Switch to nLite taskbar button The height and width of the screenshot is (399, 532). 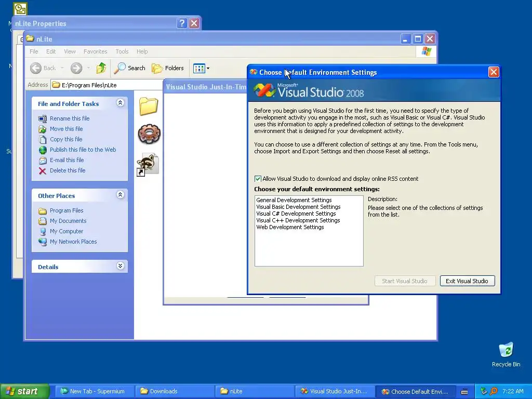coord(255,391)
